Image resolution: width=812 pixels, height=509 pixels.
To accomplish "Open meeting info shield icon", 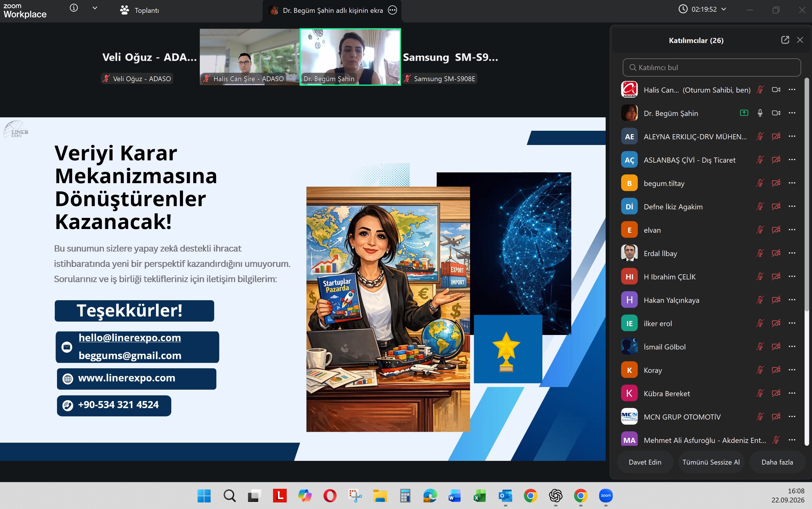I will [74, 8].
